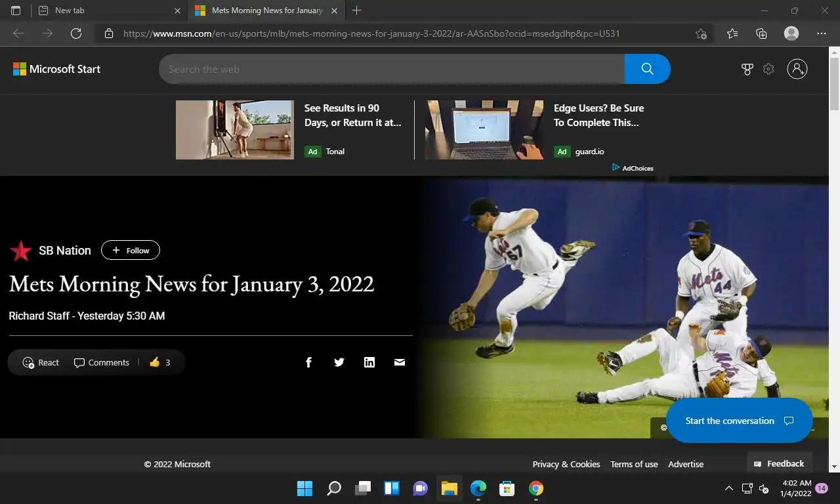Click the browser address bar URL

point(371,33)
